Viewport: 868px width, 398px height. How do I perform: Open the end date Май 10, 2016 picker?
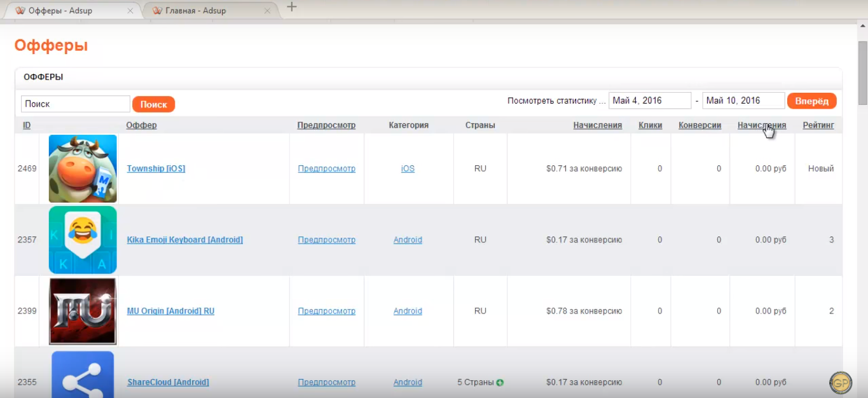743,100
